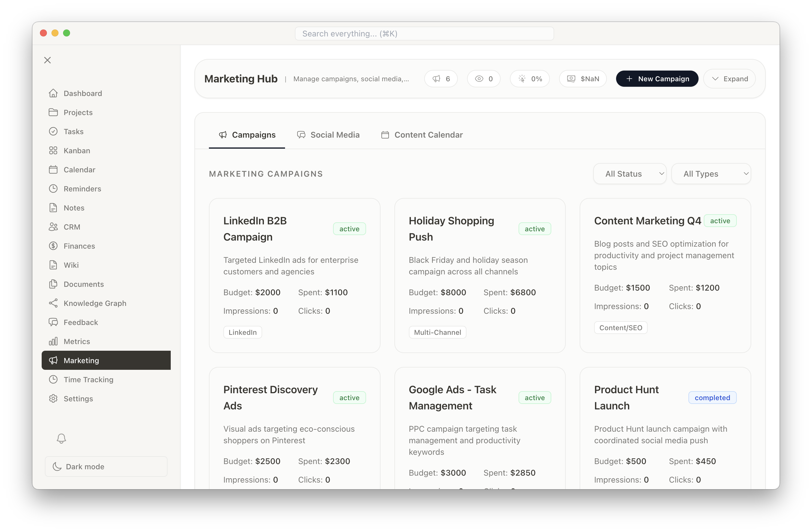Click the eye impressions stat pill
812x532 pixels.
tap(484, 79)
